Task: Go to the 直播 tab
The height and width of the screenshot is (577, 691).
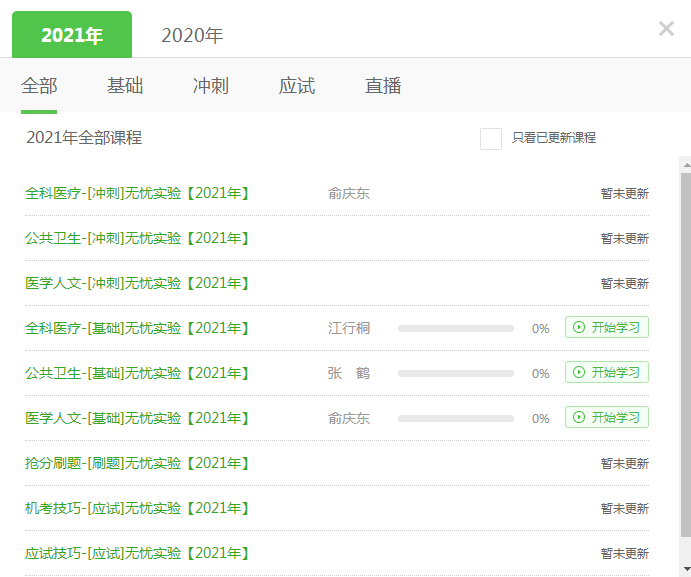Action: pos(383,86)
